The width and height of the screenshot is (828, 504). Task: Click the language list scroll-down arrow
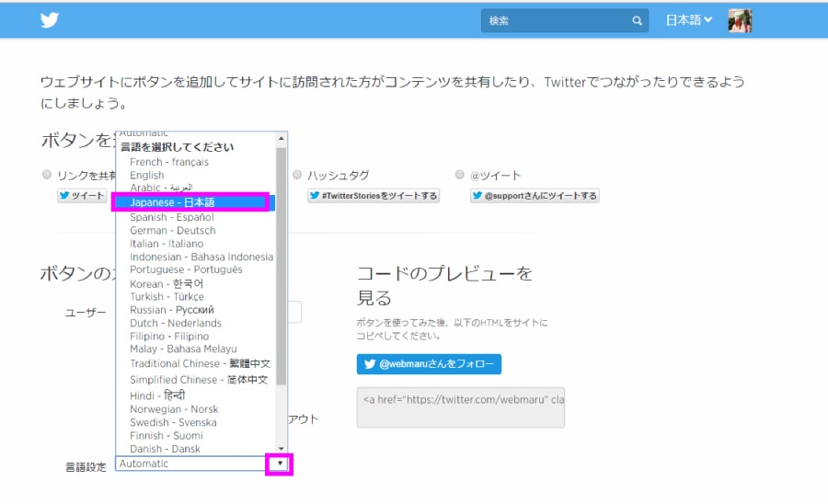pos(281,448)
